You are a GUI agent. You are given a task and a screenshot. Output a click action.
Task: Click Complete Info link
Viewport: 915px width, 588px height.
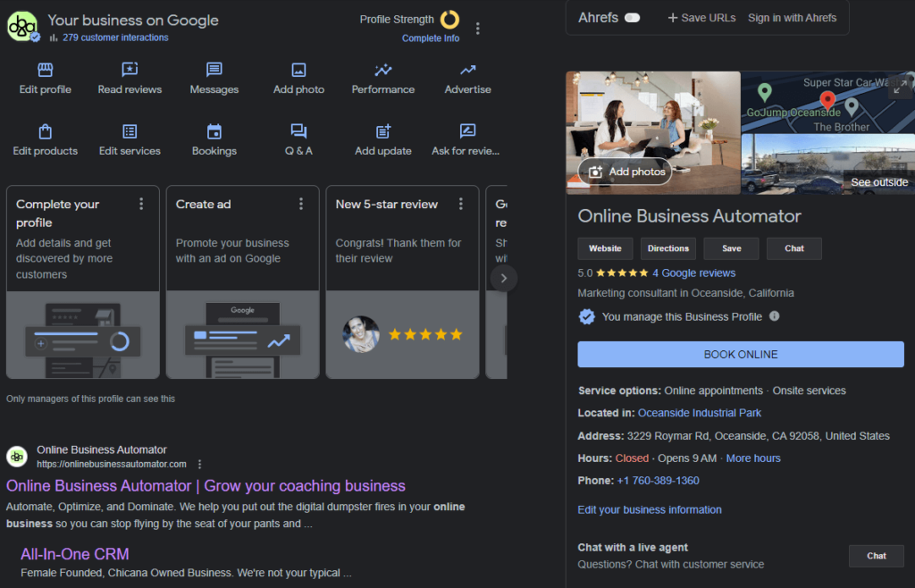[x=431, y=38]
